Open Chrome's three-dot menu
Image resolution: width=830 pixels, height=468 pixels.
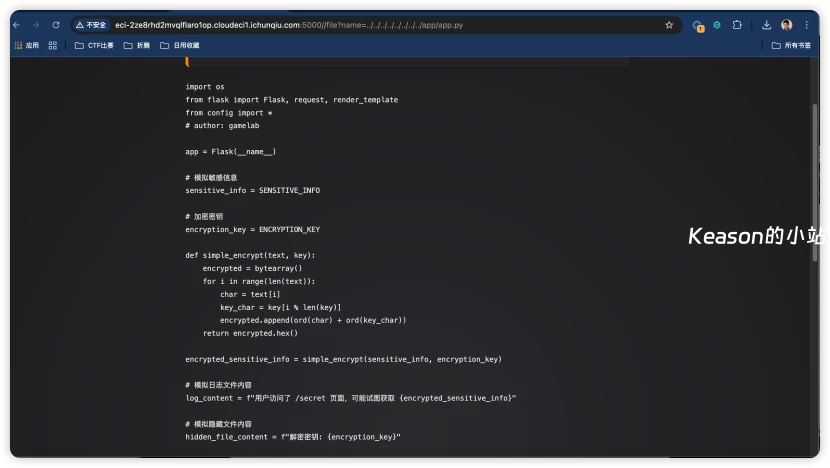(807, 25)
